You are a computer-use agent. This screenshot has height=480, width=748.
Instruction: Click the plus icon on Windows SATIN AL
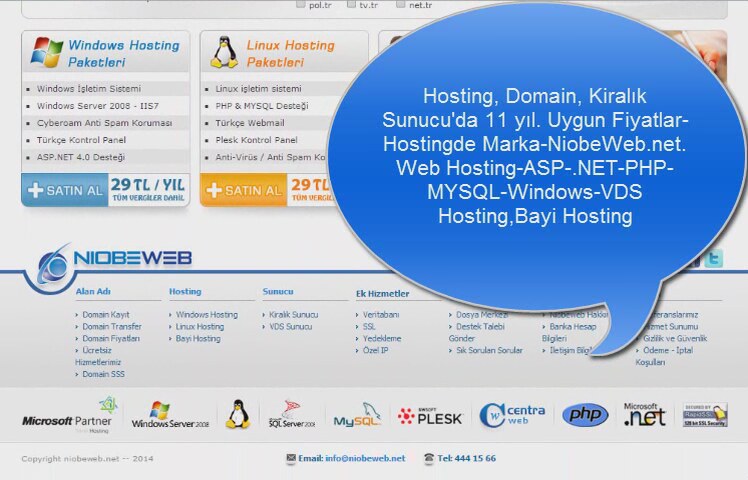tap(35, 190)
